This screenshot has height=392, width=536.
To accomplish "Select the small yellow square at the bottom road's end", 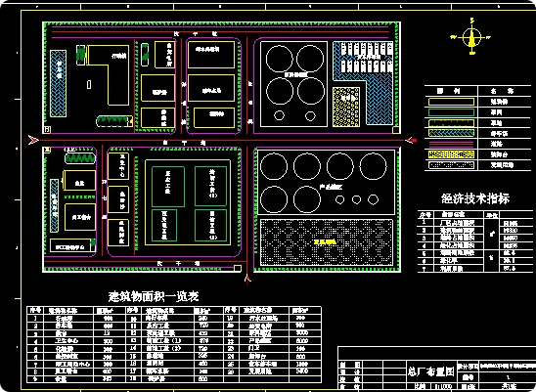I will coord(238,268).
